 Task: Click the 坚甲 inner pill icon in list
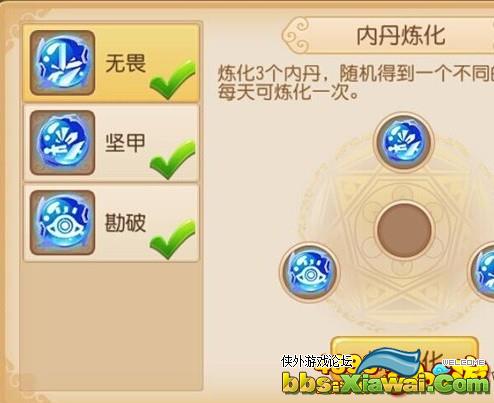(62, 143)
